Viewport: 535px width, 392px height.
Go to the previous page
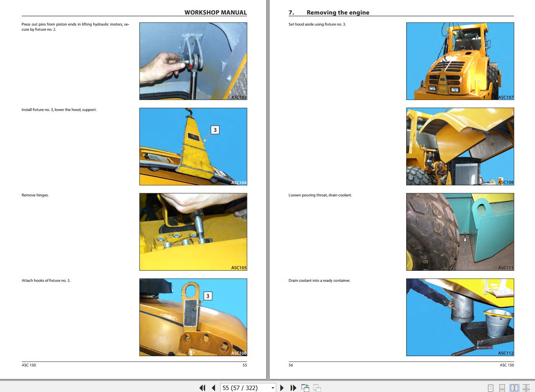click(x=213, y=388)
